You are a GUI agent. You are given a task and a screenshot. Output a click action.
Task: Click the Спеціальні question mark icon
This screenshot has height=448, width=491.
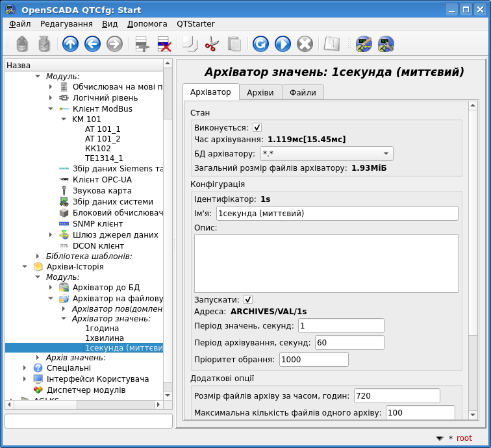pos(38,368)
